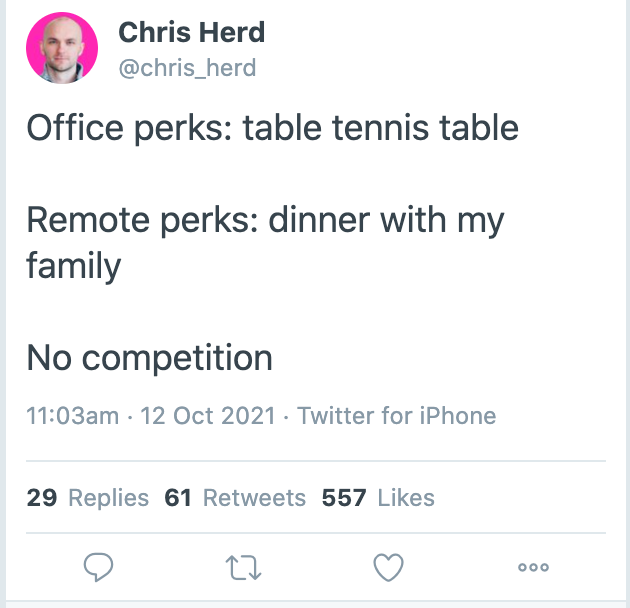Click the number 61 beside Retweets
The height and width of the screenshot is (608, 630).
[x=178, y=497]
